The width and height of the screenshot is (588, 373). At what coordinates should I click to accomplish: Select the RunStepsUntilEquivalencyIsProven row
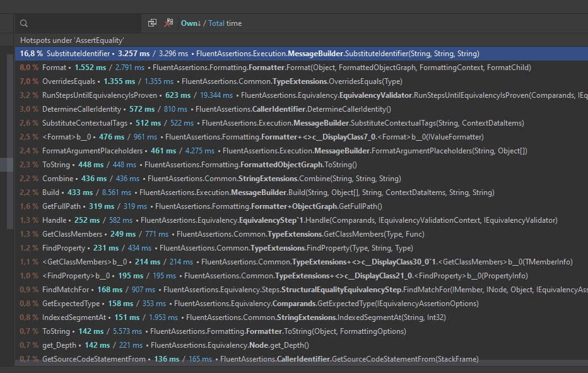(x=302, y=95)
